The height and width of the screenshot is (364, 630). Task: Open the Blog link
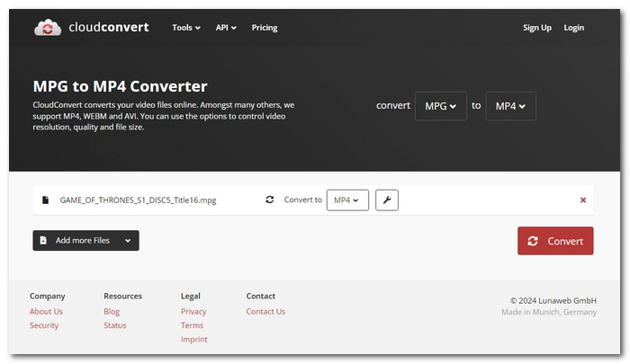point(112,312)
